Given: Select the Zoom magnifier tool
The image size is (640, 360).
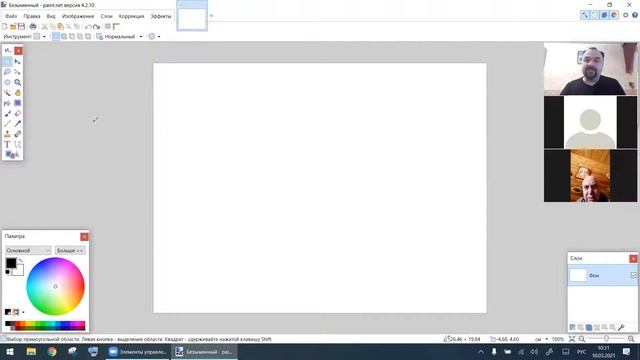Looking at the screenshot, I should pos(18,82).
